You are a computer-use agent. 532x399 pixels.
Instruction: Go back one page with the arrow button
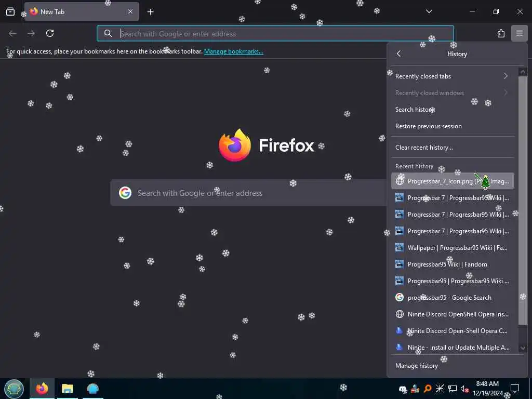coord(12,33)
